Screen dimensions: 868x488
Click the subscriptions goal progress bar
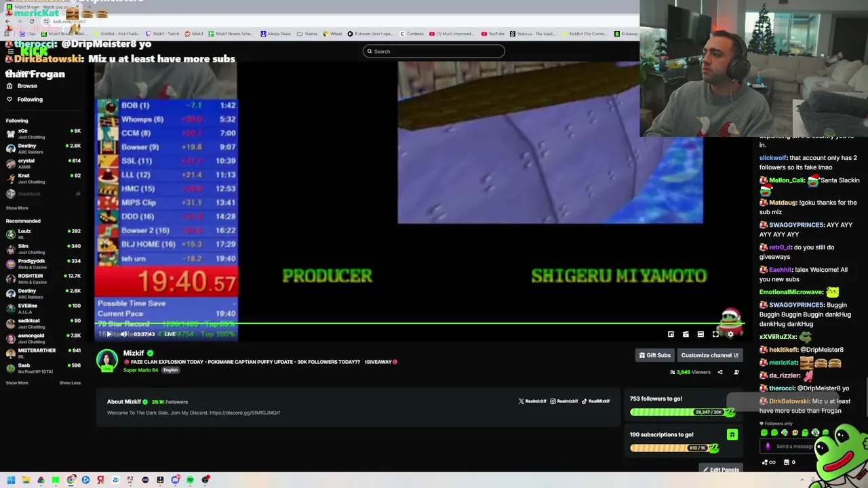674,448
